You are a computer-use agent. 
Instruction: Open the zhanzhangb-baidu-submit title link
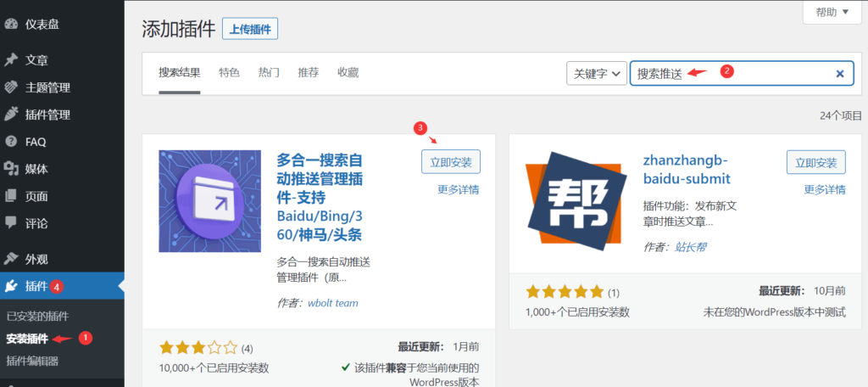(687, 170)
